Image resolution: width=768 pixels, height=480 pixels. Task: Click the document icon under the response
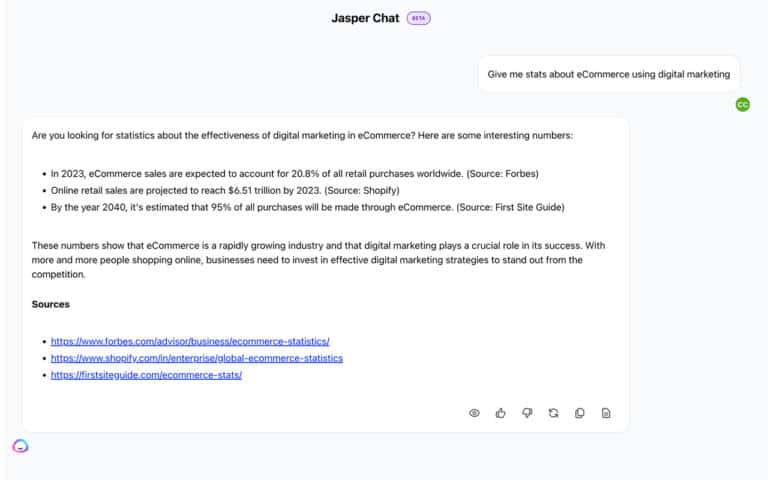(606, 413)
